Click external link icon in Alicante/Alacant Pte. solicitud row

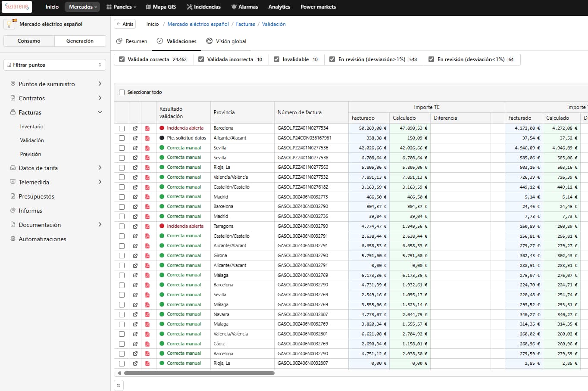[135, 138]
